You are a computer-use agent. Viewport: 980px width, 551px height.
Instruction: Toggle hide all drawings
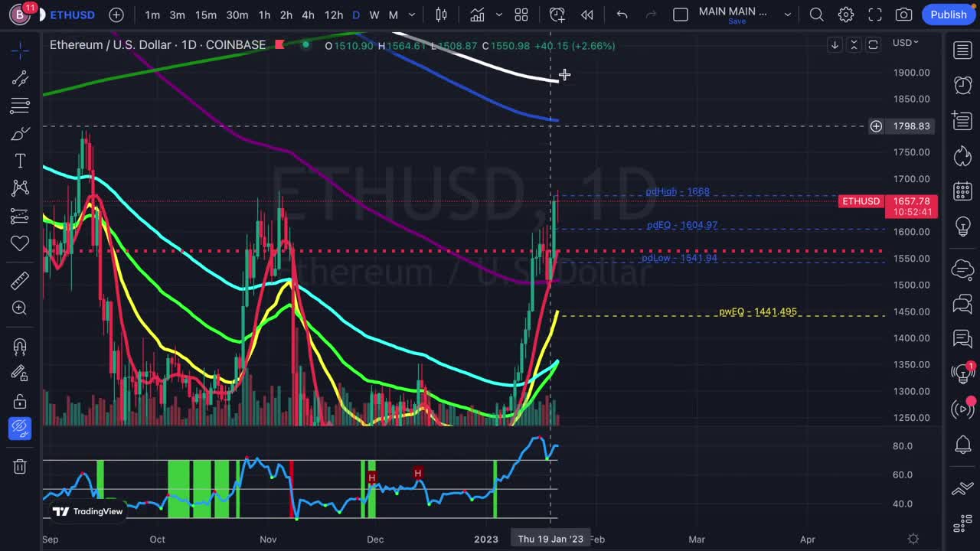[20, 429]
